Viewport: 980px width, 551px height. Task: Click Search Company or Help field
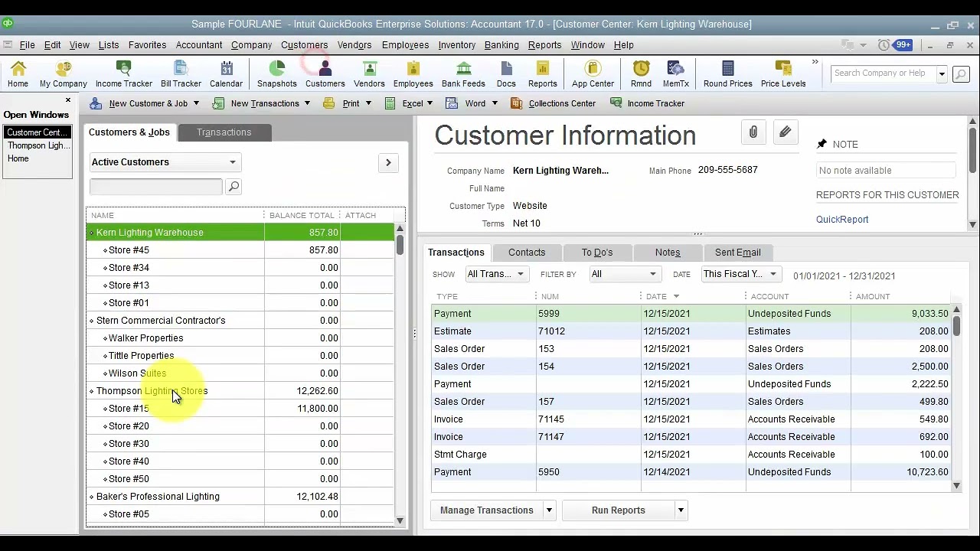pyautogui.click(x=883, y=73)
